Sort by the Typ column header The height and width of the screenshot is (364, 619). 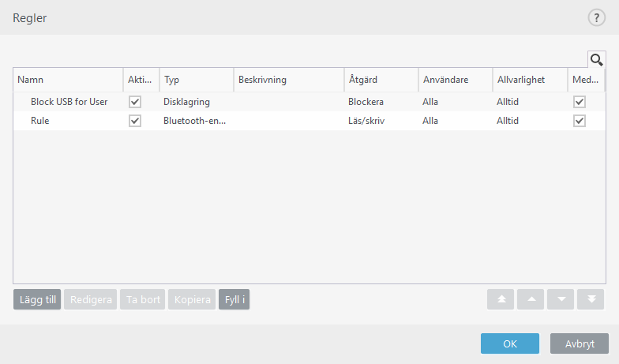pos(196,80)
